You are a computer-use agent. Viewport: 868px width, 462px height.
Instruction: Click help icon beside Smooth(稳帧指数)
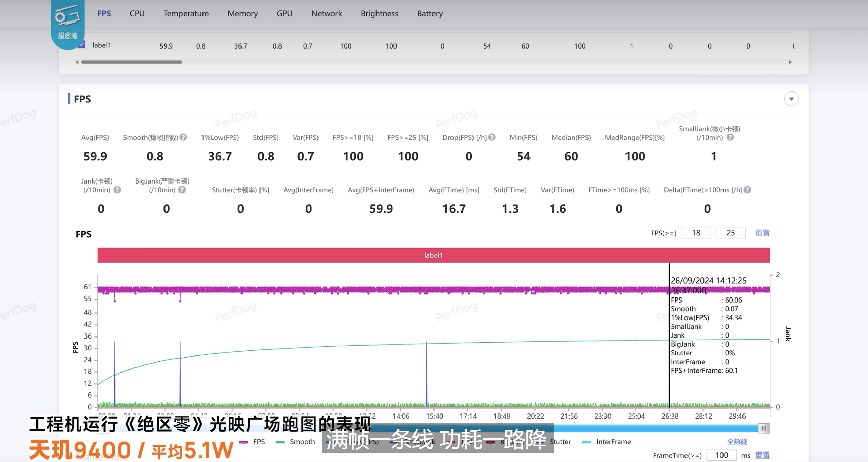pos(183,137)
